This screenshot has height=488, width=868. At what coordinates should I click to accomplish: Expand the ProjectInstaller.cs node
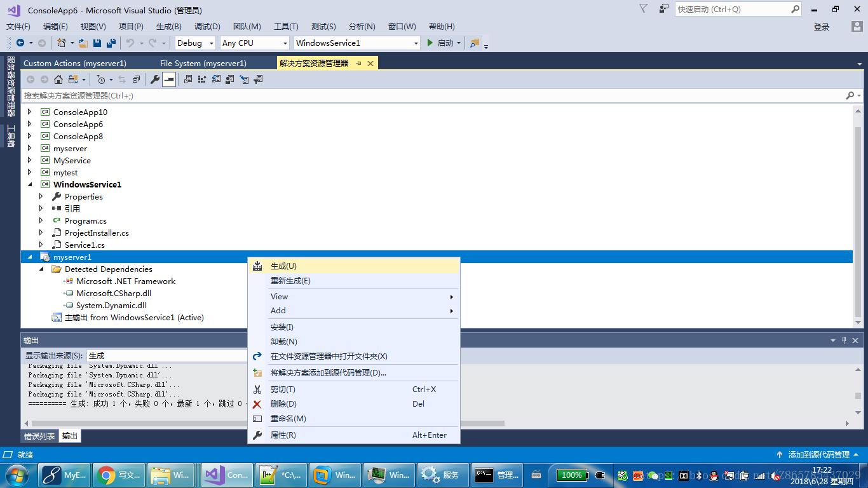[x=41, y=233]
